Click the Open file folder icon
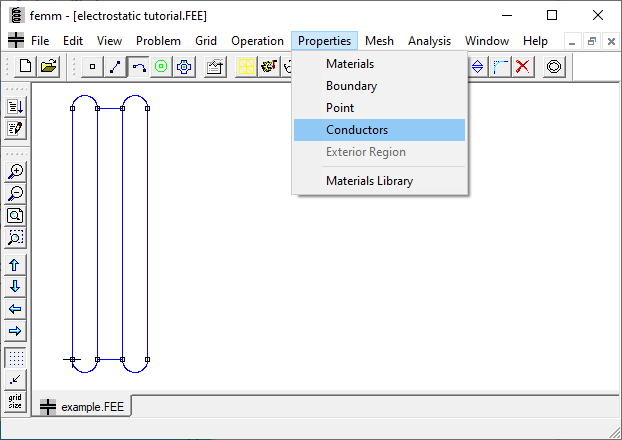This screenshot has width=622, height=440. pos(48,66)
